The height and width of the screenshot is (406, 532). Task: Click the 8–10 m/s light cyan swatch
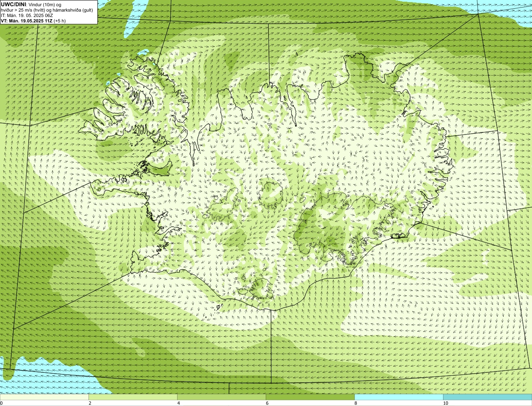[399, 397]
